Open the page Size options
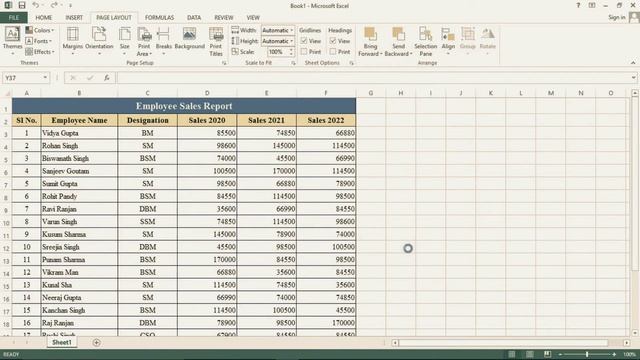Screen dimensions: 640x360 [x=125, y=41]
